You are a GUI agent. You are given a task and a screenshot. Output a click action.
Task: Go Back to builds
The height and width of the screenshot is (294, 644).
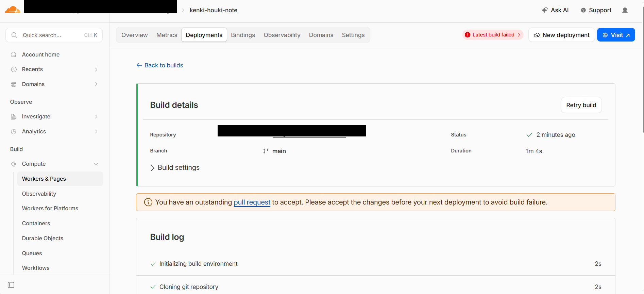pos(160,65)
